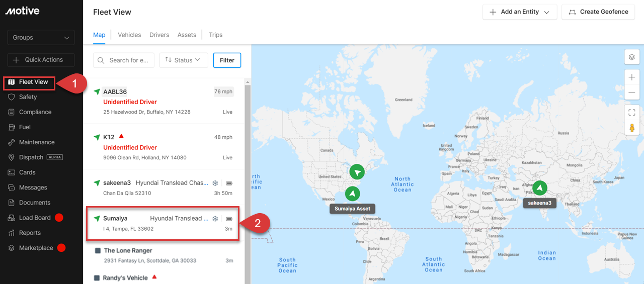Open the Compliance sidebar icon
Image resolution: width=644 pixels, height=284 pixels.
[x=12, y=112]
